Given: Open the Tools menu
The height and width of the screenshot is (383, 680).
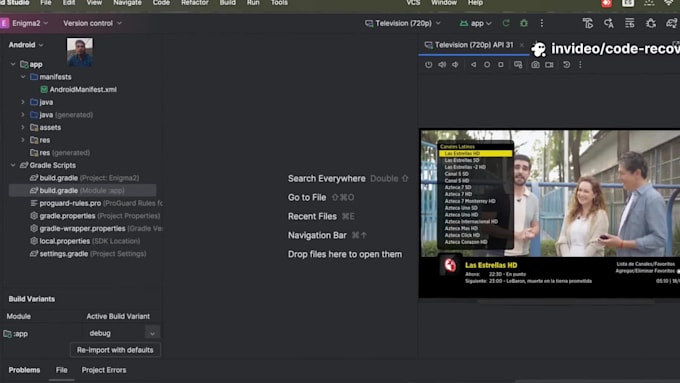Looking at the screenshot, I should point(279,3).
